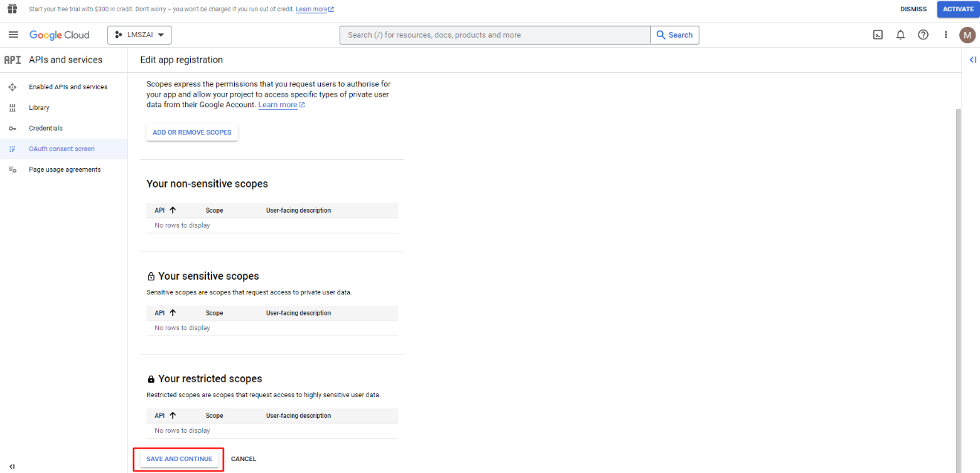The width and height of the screenshot is (980, 473).
Task: Open the account avatar M
Action: [967, 35]
